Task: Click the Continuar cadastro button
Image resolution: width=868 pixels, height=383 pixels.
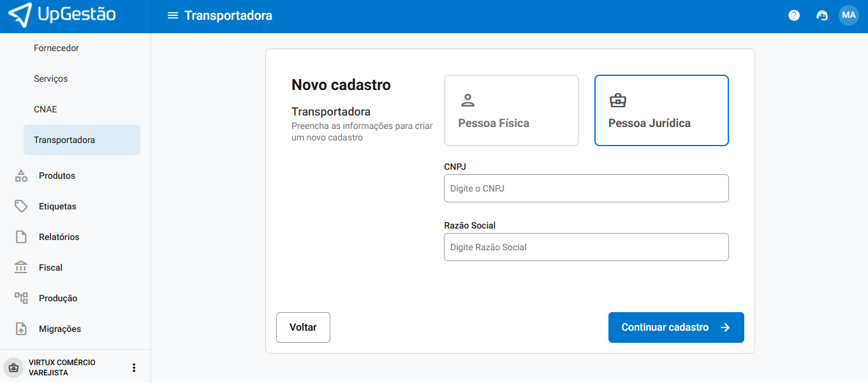Action: pos(675,327)
